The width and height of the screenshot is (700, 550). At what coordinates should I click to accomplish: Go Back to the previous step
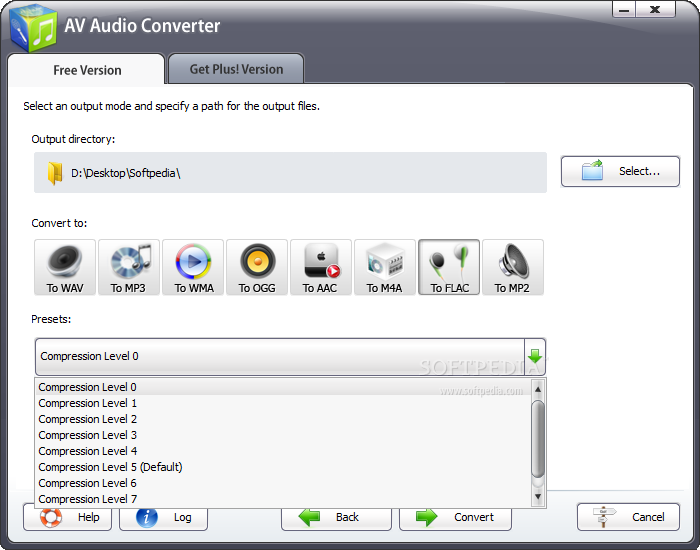click(x=336, y=517)
